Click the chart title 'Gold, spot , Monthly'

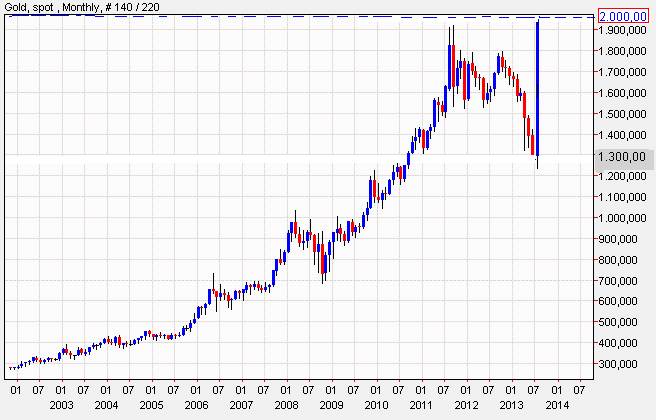[53, 7]
